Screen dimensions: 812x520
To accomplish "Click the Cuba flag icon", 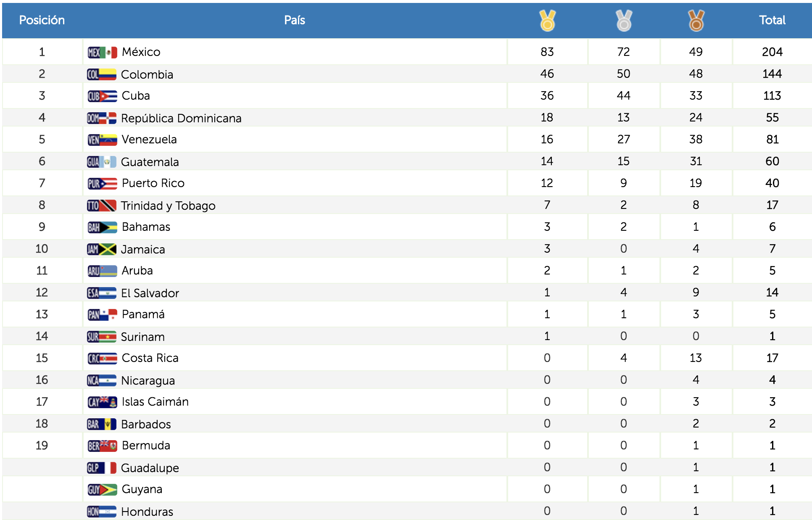I will click(x=102, y=96).
